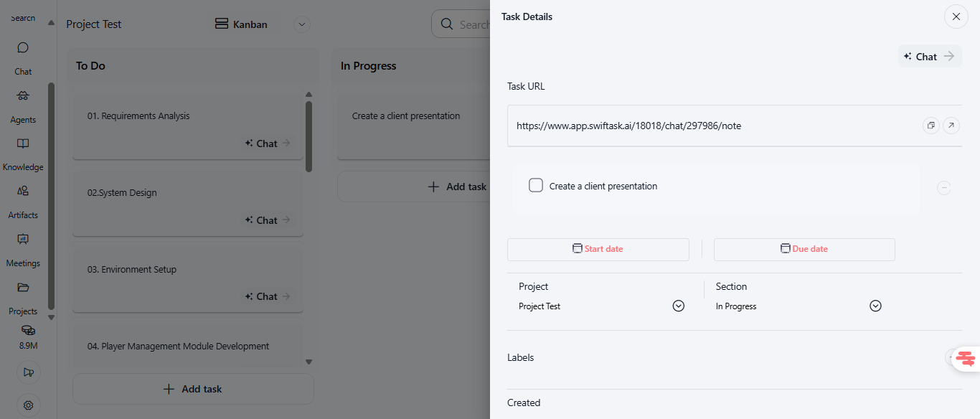Image resolution: width=980 pixels, height=419 pixels.
Task: Open the Agents sidebar icon
Action: [x=23, y=96]
